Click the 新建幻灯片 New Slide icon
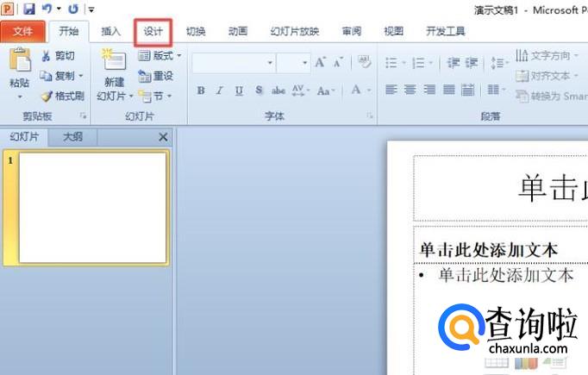Screen dimensions: 588x375 [x=114, y=59]
